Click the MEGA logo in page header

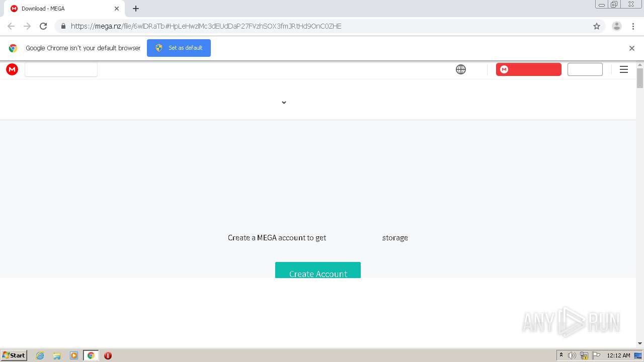click(12, 69)
